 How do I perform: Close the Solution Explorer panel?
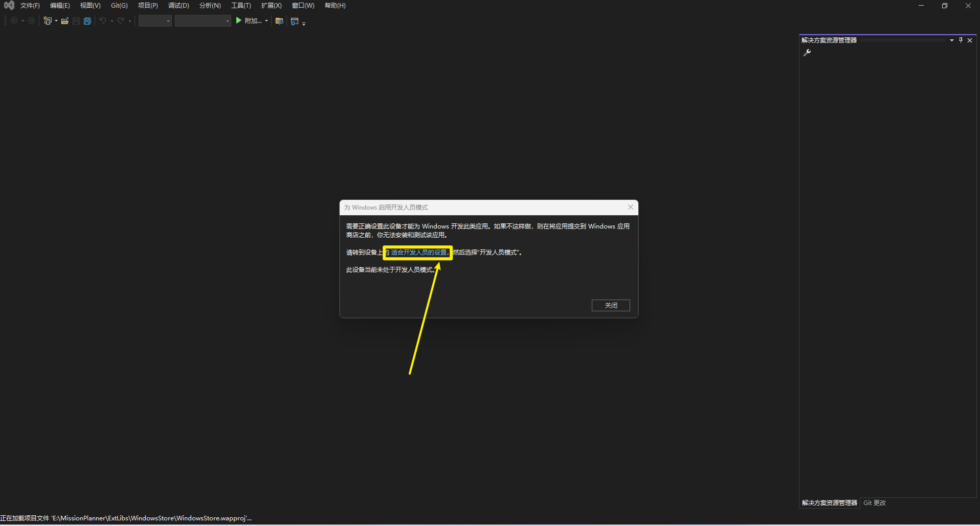tap(970, 40)
